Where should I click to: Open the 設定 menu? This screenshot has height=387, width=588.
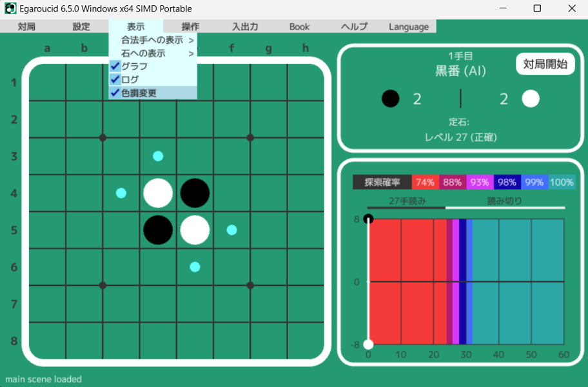[x=81, y=26]
